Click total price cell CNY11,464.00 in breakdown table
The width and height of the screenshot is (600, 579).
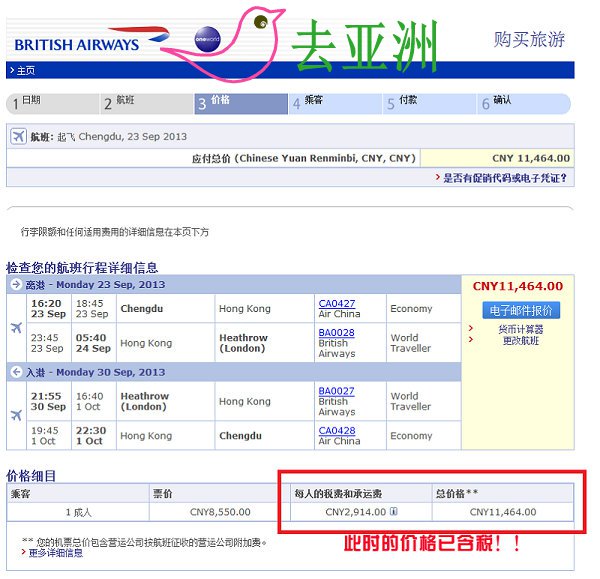click(503, 512)
